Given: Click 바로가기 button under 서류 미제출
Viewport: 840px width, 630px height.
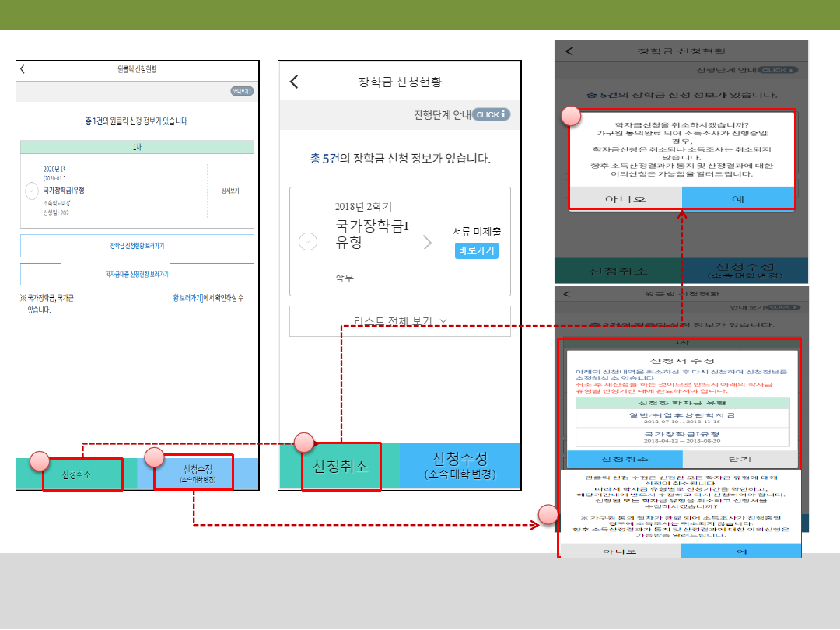Looking at the screenshot, I should click(x=476, y=250).
